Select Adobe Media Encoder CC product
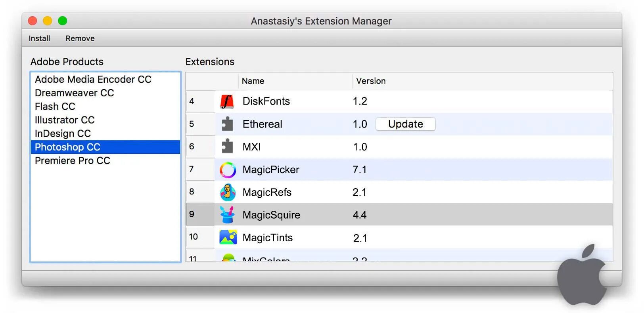The image size is (644, 313). point(93,80)
